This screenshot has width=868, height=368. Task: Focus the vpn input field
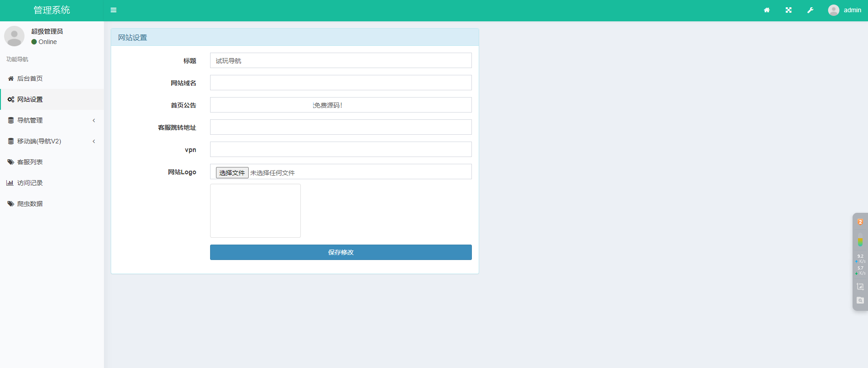pyautogui.click(x=340, y=149)
